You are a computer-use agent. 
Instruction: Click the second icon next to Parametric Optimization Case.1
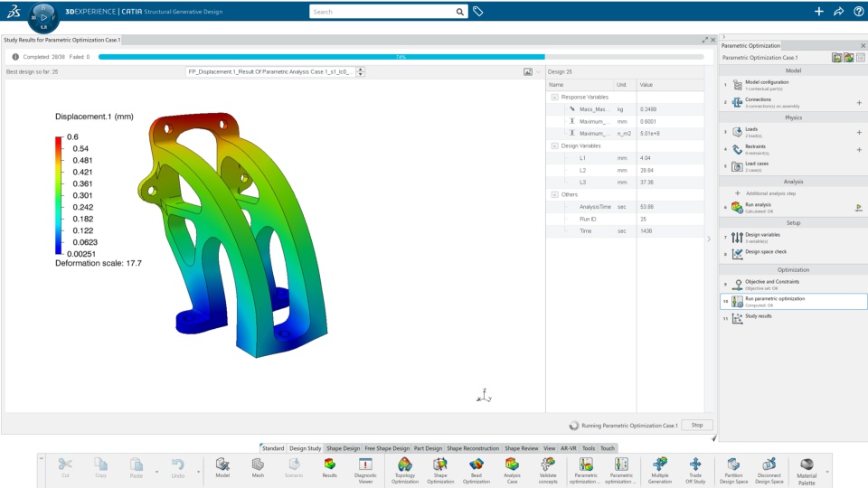point(848,58)
